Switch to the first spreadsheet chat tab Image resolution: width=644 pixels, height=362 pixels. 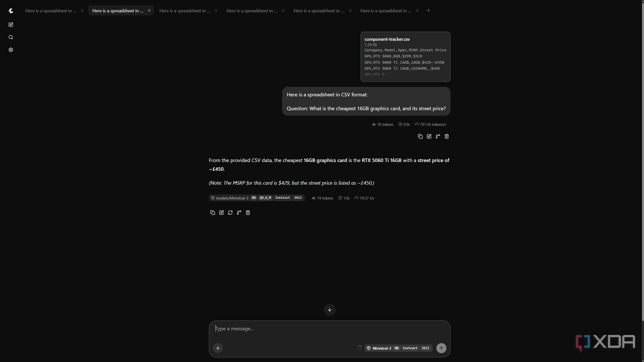pos(51,11)
